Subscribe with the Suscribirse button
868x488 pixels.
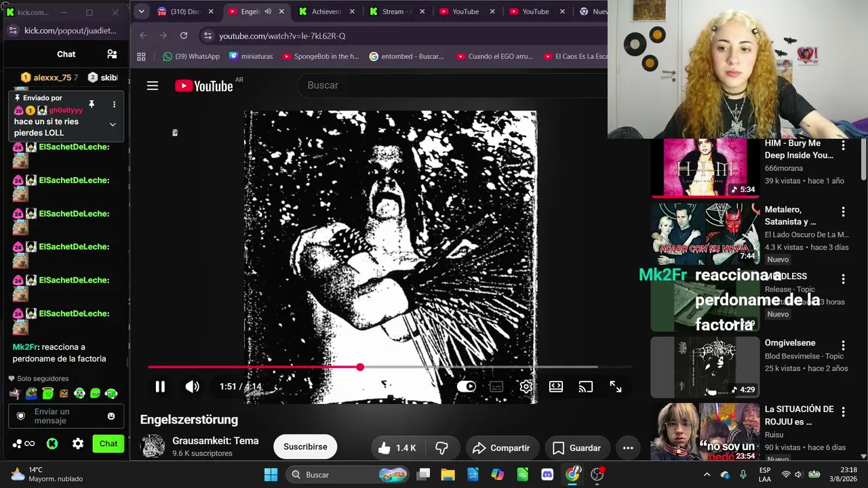[305, 447]
